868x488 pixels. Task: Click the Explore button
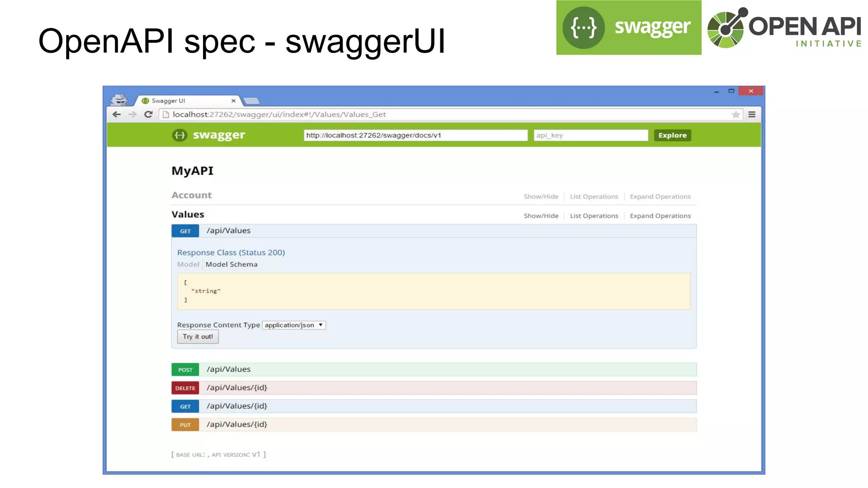[672, 135]
